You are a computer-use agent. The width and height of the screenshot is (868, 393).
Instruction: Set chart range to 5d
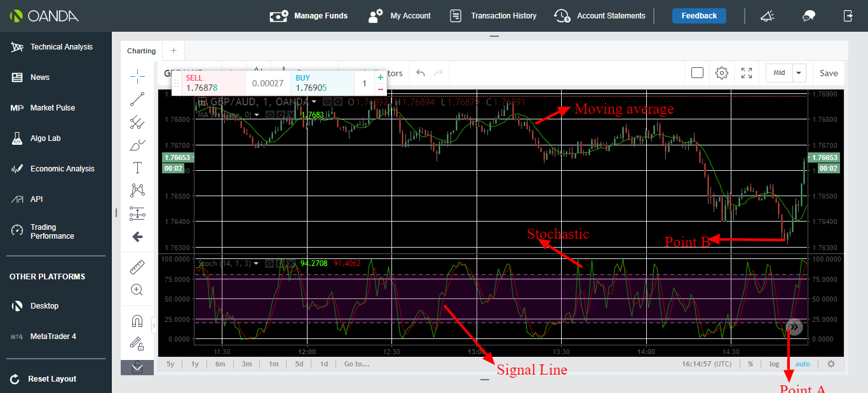pyautogui.click(x=299, y=364)
